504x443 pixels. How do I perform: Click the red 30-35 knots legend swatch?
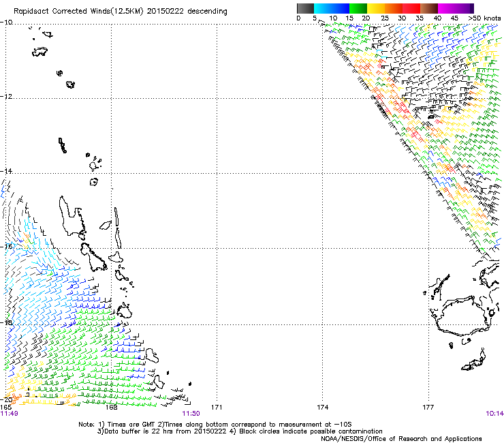(x=411, y=8)
